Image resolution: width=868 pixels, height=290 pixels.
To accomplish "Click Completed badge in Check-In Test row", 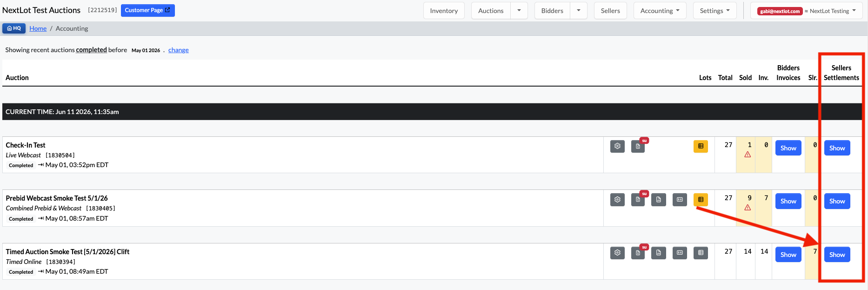I will pos(21,166).
